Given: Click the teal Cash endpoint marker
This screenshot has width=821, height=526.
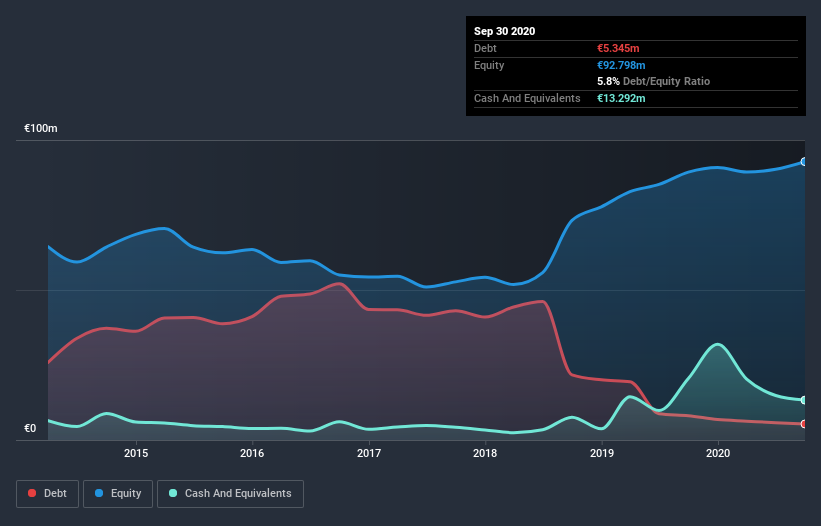Looking at the screenshot, I should [804, 400].
